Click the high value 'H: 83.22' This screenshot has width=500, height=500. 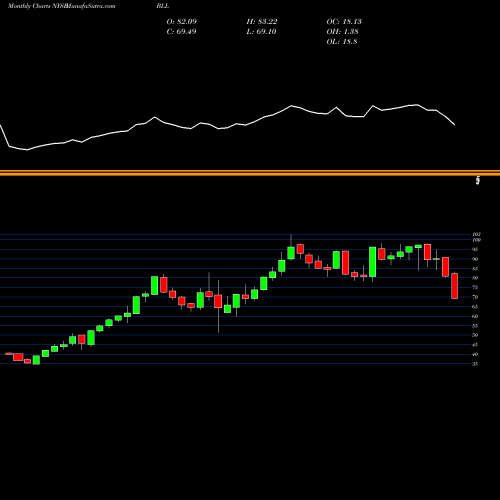point(262,22)
